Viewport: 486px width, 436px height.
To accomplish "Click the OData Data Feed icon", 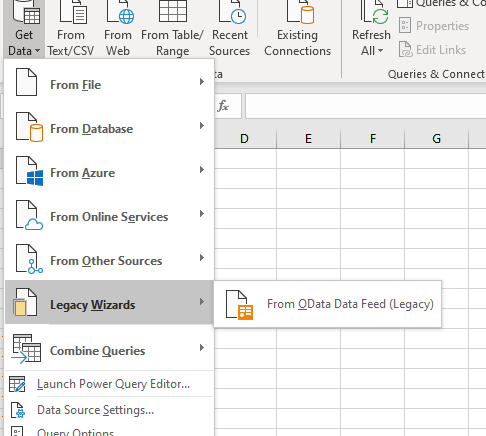I will pyautogui.click(x=239, y=305).
